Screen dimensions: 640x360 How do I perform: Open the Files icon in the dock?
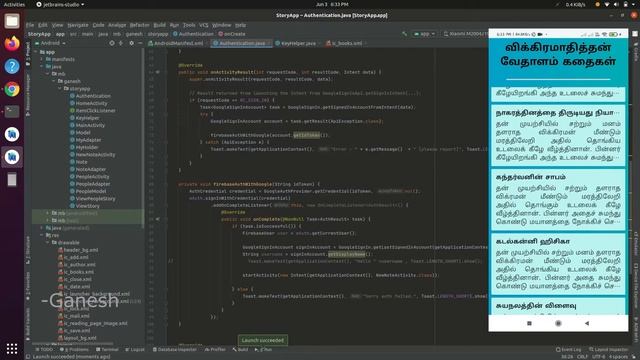[12, 21]
